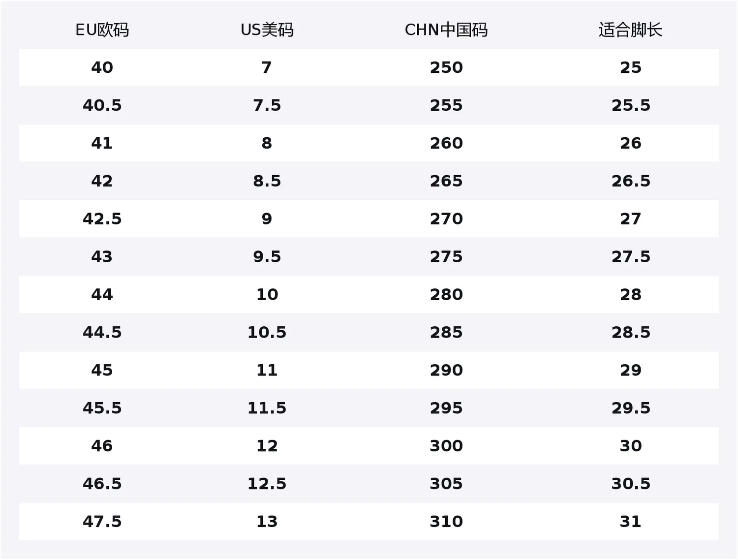Click US size 9.5 cell
This screenshot has height=560, width=738.
tap(267, 257)
